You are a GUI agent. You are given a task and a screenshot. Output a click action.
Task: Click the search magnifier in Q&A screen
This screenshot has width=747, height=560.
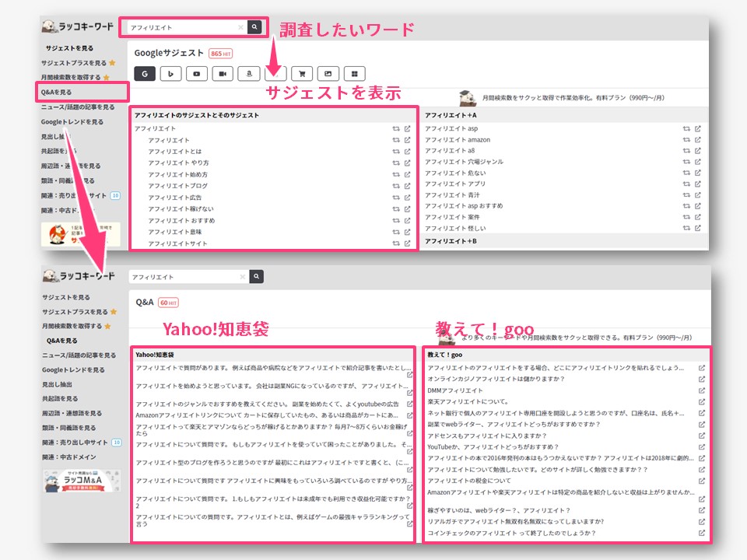coord(256,276)
